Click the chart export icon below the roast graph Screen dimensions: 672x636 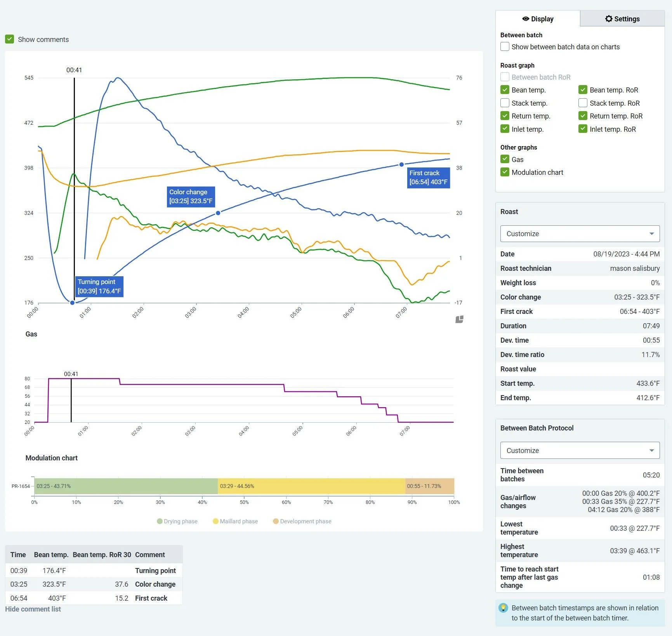[459, 319]
